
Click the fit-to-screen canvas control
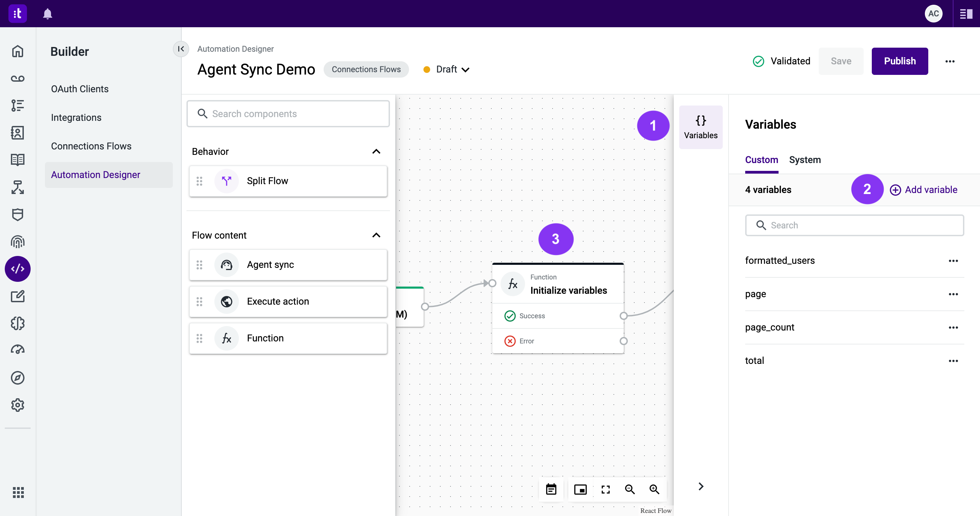point(605,489)
